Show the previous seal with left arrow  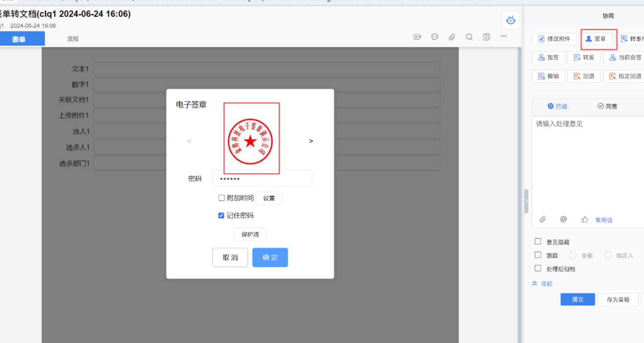189,141
